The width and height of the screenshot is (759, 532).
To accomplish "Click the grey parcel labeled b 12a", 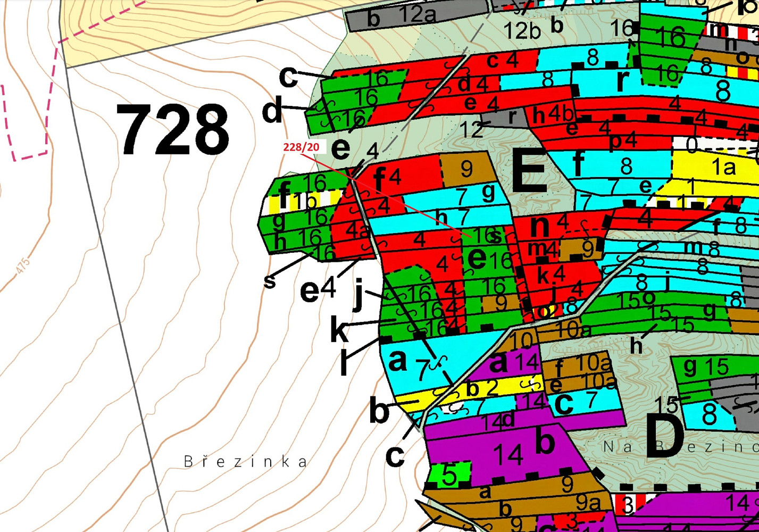I will (x=416, y=15).
